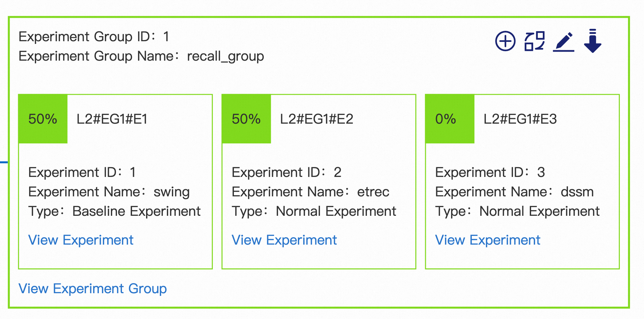This screenshot has width=644, height=319.
Task: Click the add experiment plus icon
Action: (x=505, y=41)
